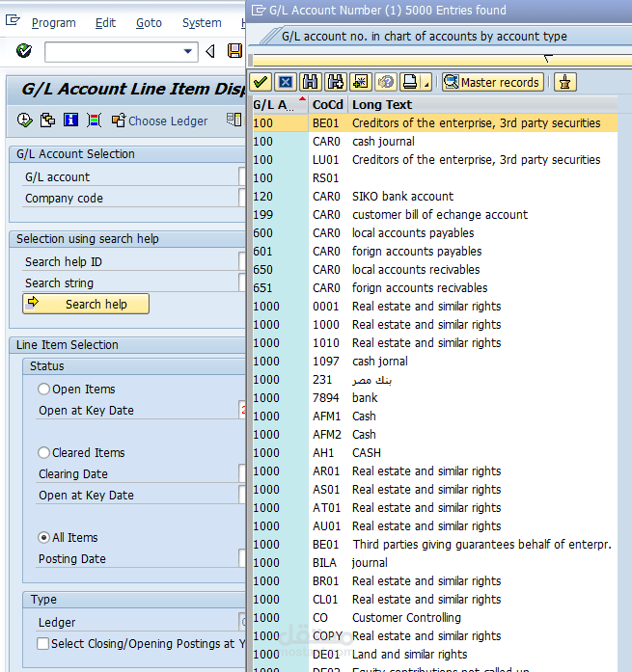This screenshot has height=672, width=632.
Task: Select the G/L account search help tab
Action: click(x=424, y=37)
